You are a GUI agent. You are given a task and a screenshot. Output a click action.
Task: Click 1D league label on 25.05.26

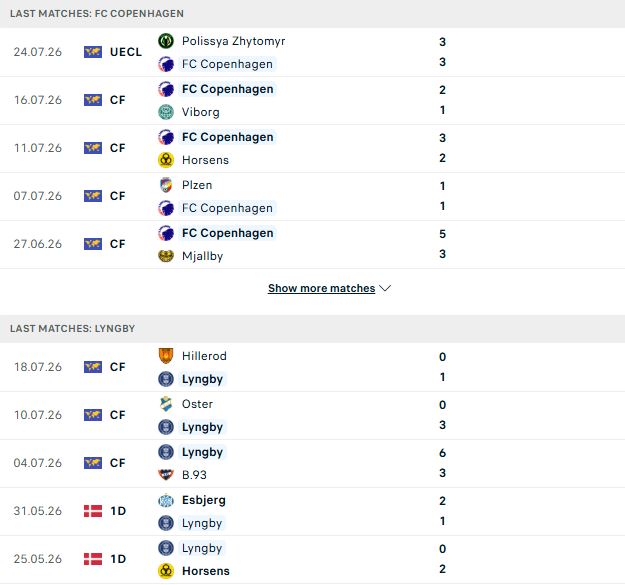click(x=118, y=559)
